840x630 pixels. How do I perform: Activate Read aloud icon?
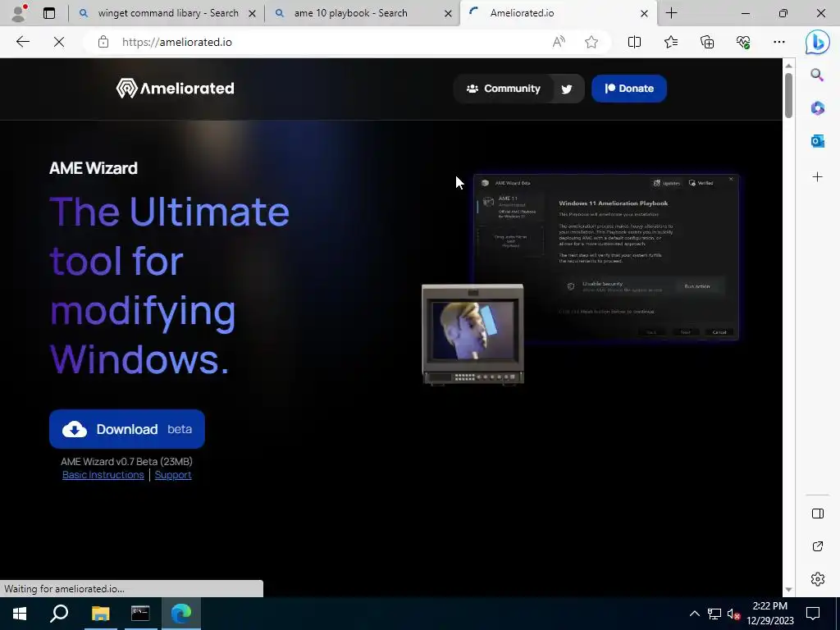tap(559, 42)
